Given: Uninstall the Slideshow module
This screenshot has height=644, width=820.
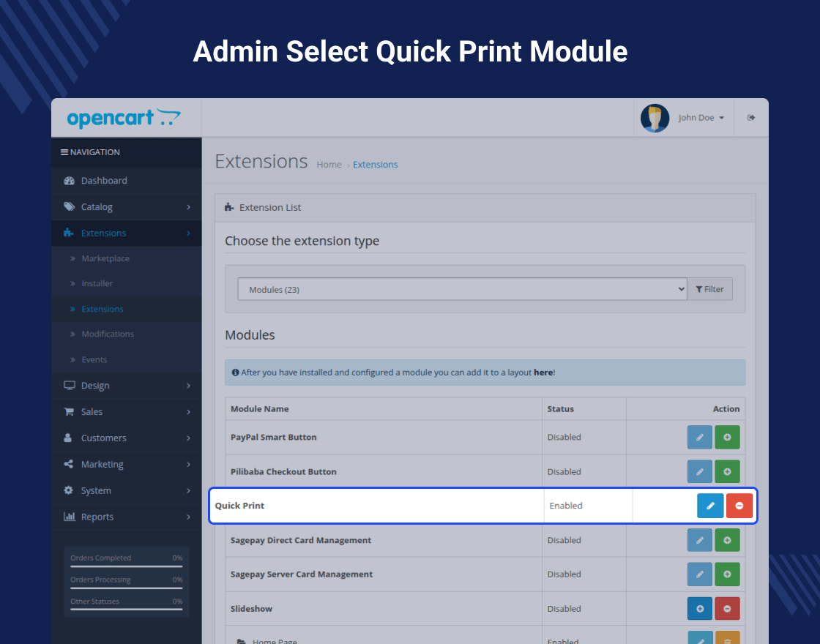Looking at the screenshot, I should coord(727,609).
